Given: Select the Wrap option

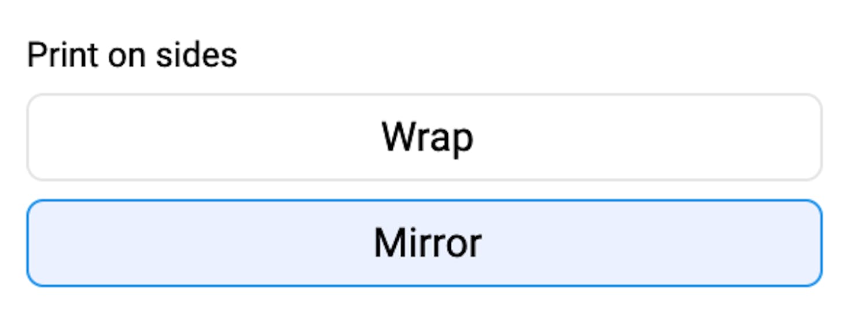Looking at the screenshot, I should click(424, 138).
